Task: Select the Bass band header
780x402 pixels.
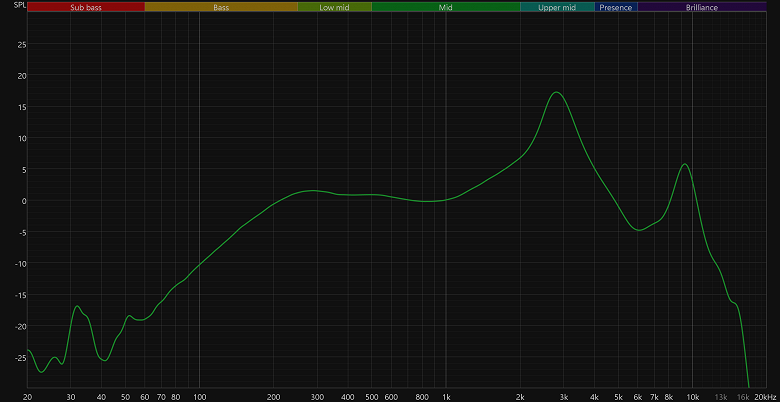Action: [x=221, y=7]
